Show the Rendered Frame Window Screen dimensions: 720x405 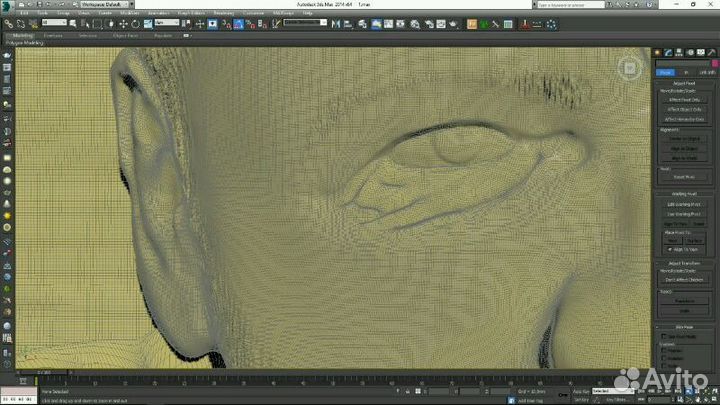point(441,24)
